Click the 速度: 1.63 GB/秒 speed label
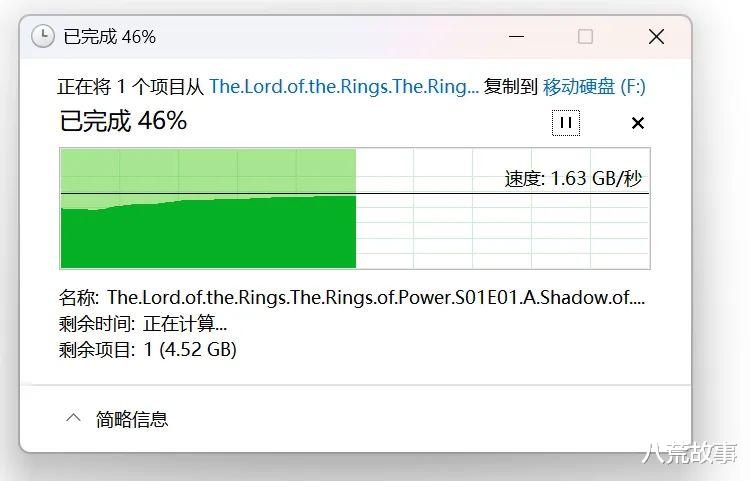This screenshot has height=481, width=750. point(572,179)
